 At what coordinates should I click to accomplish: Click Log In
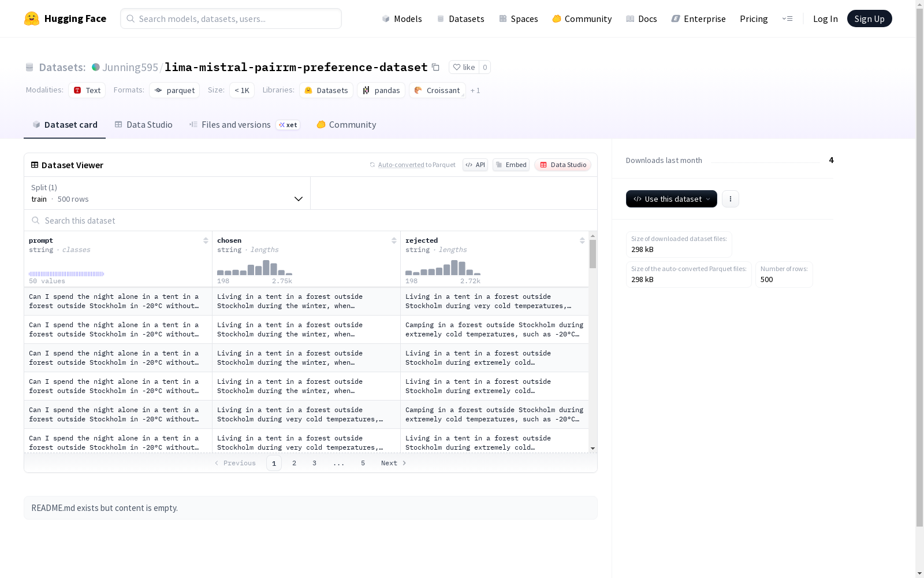(x=825, y=18)
